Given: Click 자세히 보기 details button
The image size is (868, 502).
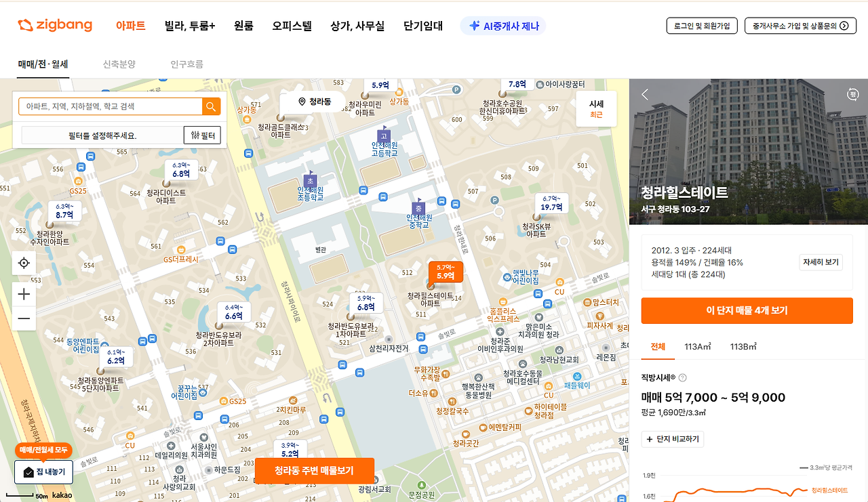Looking at the screenshot, I should point(821,262).
